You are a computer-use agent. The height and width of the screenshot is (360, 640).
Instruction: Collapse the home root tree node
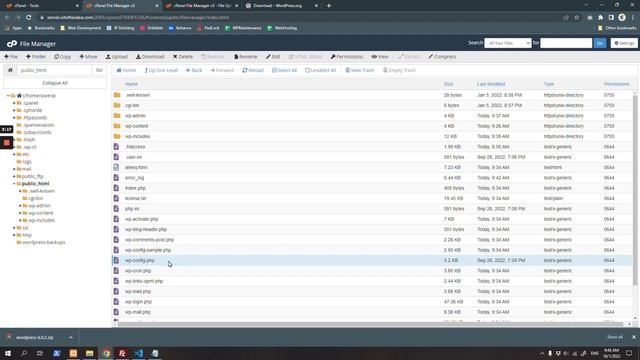point(8,96)
